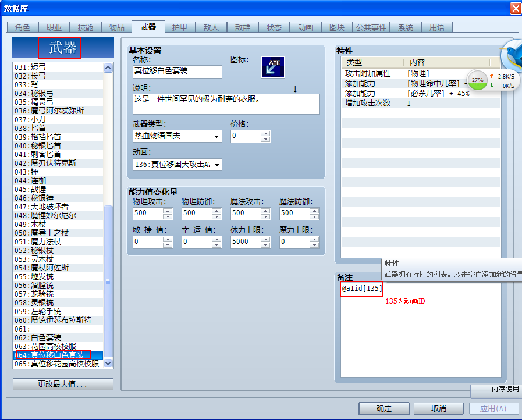Click the 类型 column header
Image resolution: width=522 pixels, height=420 pixels.
pyautogui.click(x=372, y=62)
